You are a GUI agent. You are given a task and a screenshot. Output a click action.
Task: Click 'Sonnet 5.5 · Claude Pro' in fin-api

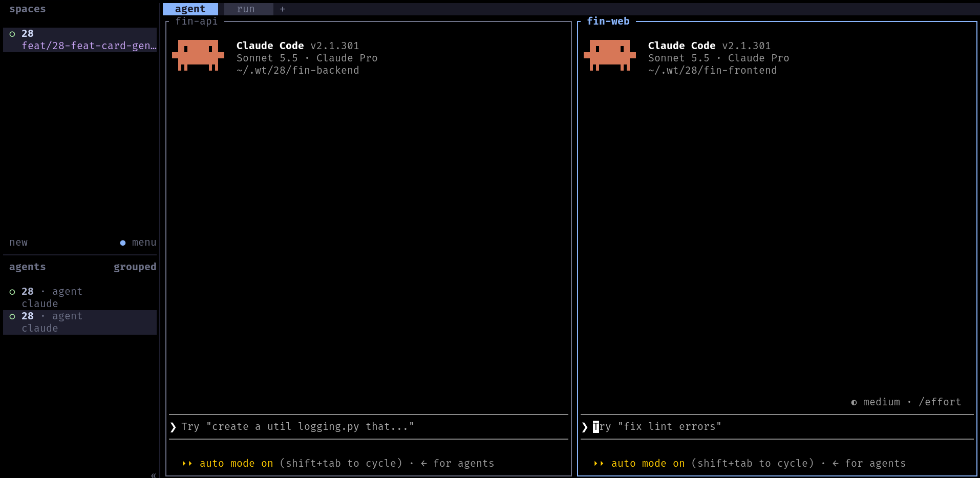click(x=307, y=58)
